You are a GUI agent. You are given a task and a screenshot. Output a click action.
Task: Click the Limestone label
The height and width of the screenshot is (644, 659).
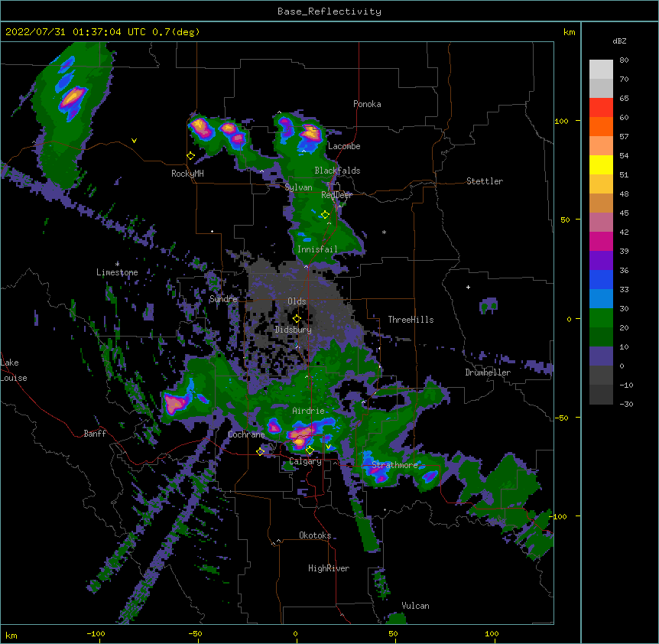coord(117,272)
